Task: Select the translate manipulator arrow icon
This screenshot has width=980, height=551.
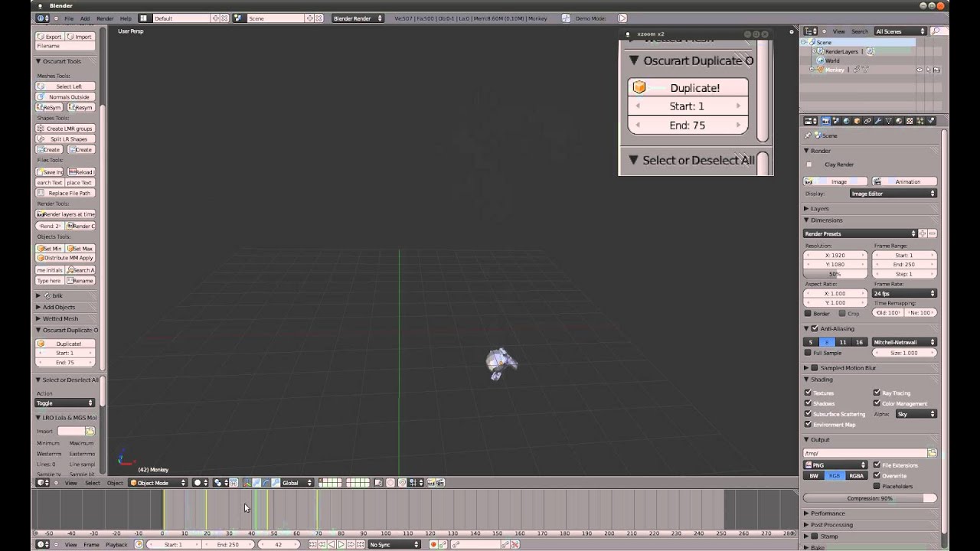Action: (x=256, y=483)
